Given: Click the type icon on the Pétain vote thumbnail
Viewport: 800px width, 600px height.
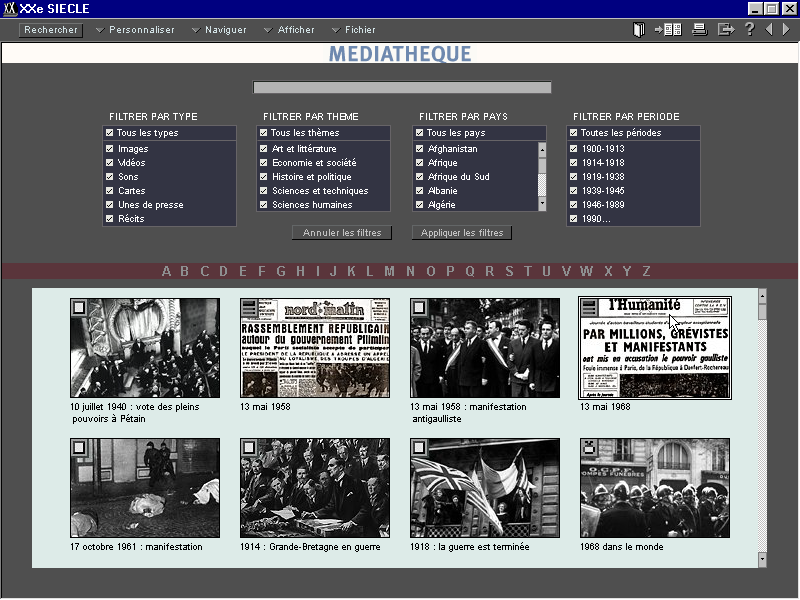Looking at the screenshot, I should [79, 308].
